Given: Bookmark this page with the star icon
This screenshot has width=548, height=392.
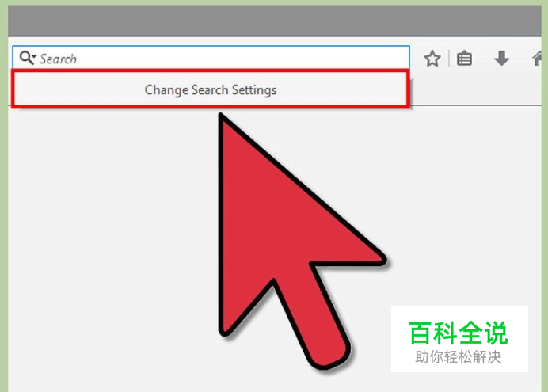Looking at the screenshot, I should click(x=432, y=59).
